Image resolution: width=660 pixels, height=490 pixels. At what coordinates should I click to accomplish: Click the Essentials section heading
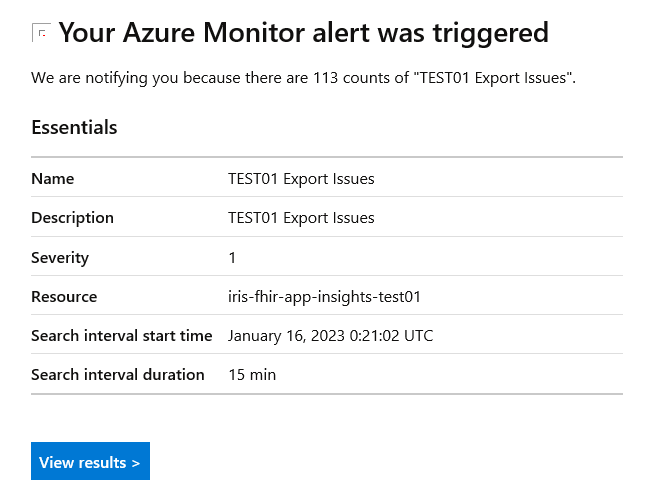pyautogui.click(x=74, y=127)
